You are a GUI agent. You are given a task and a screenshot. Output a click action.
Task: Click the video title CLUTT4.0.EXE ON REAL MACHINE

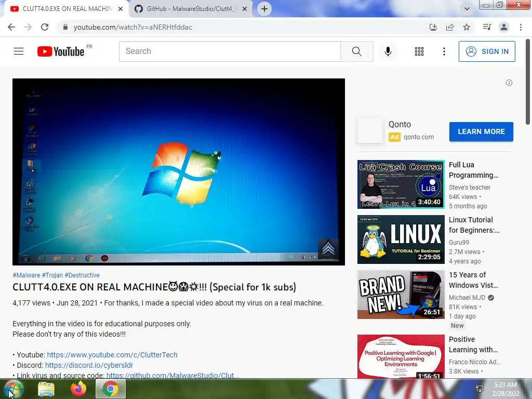tap(154, 287)
